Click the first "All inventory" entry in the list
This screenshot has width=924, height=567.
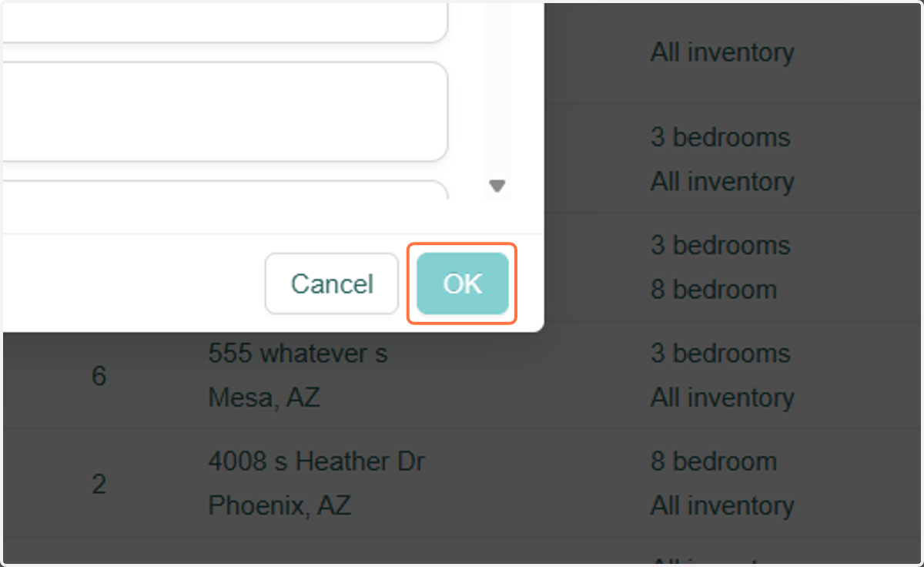[x=722, y=53]
